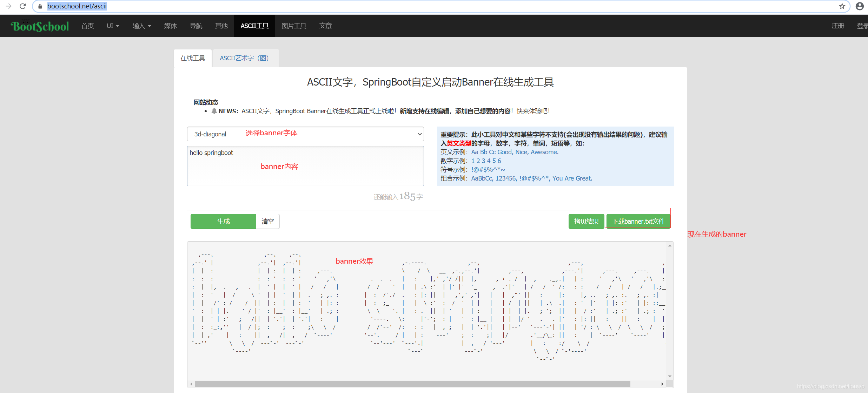Click the 清空 clear button
Screen dimensions: 868x393
click(x=268, y=221)
